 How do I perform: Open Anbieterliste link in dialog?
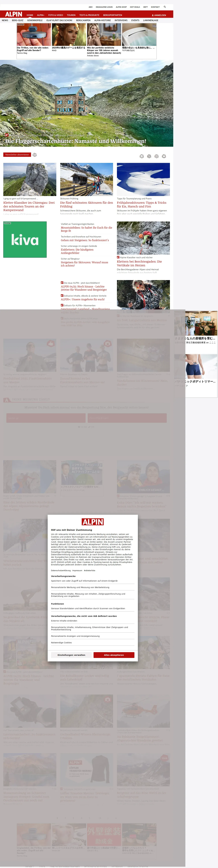(x=90, y=570)
